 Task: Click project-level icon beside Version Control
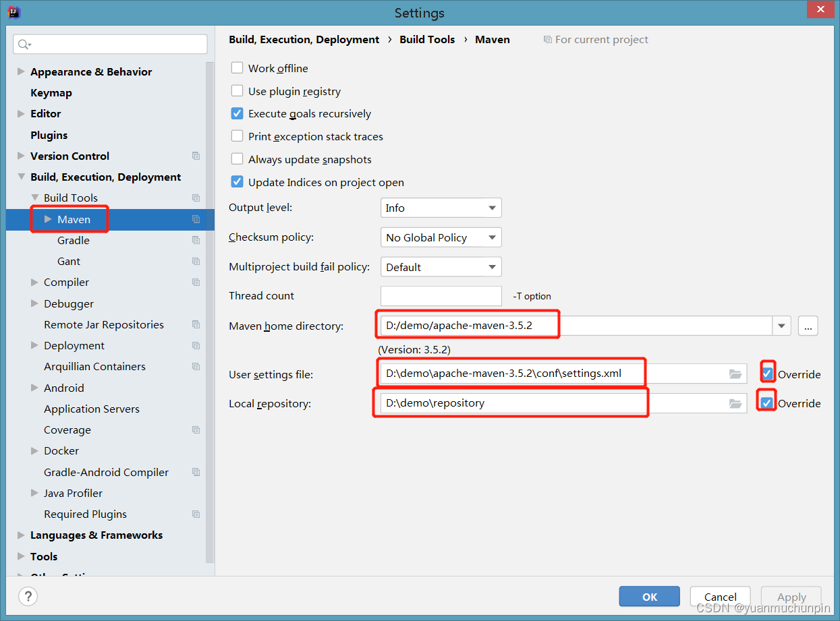pyautogui.click(x=196, y=156)
